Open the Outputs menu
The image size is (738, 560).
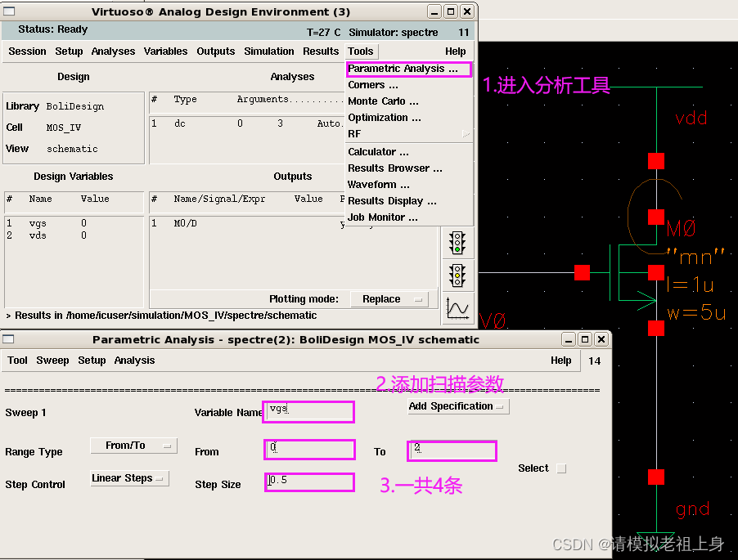[215, 52]
